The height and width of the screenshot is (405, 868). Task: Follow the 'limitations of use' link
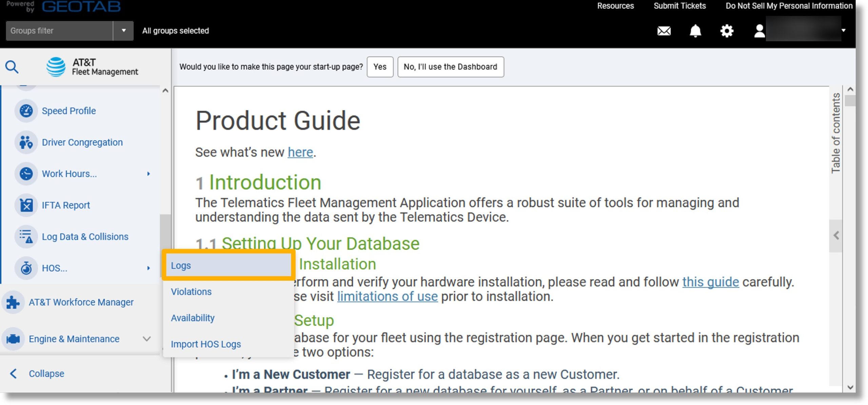(x=387, y=296)
